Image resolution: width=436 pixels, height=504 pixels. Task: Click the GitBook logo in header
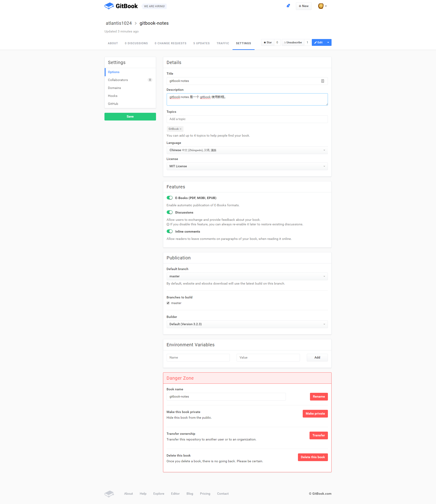(121, 6)
